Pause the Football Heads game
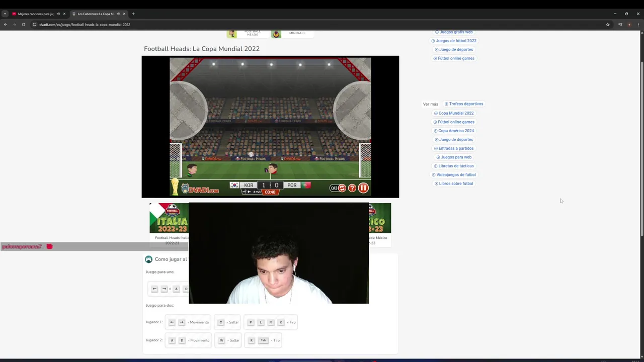 tap(363, 188)
